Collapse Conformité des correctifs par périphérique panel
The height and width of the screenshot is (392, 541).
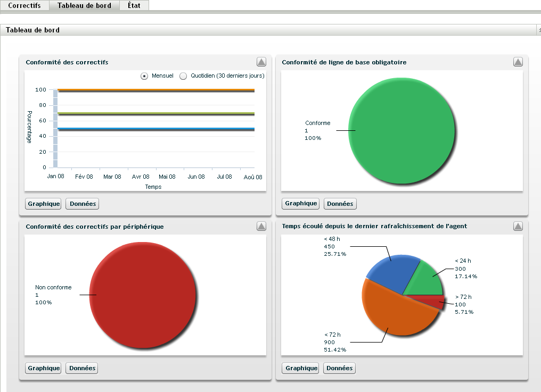[261, 226]
